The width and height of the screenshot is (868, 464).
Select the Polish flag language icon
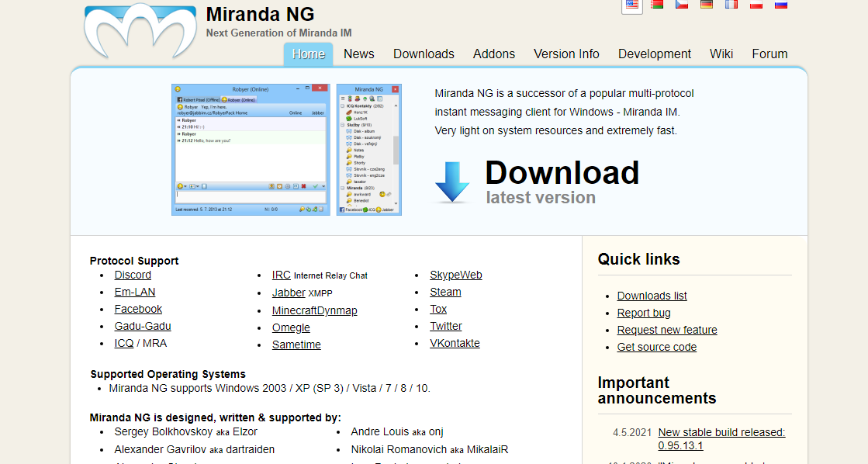[x=756, y=5]
